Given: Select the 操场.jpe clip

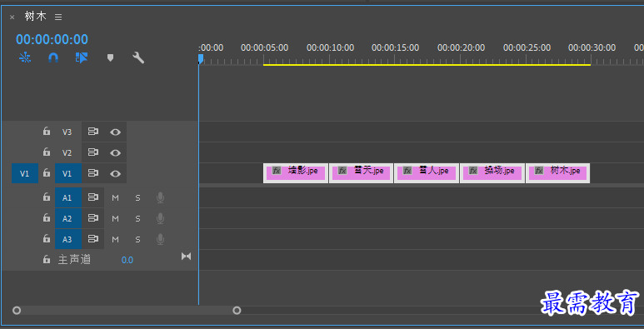Looking at the screenshot, I should point(492,173).
